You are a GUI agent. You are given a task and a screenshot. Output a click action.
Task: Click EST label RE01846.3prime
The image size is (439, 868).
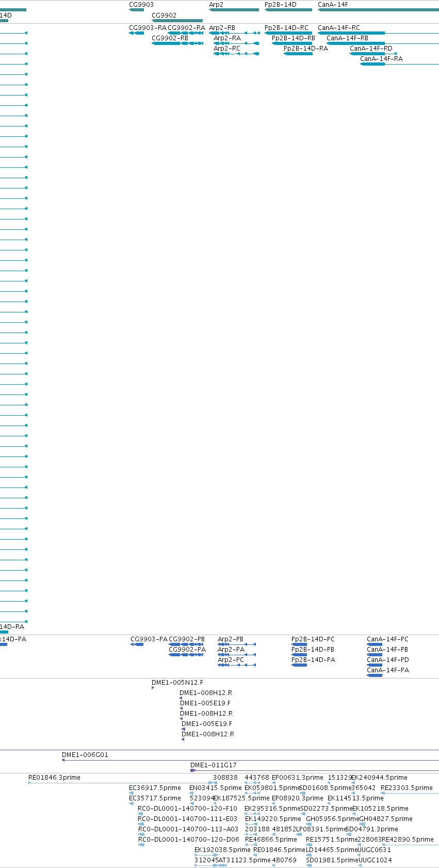pyautogui.click(x=54, y=778)
